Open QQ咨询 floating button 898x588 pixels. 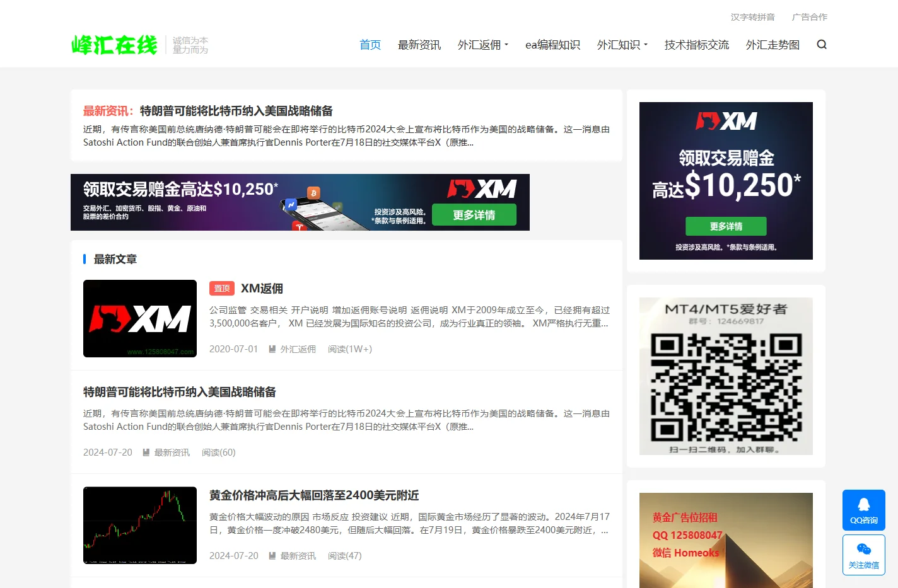863,510
